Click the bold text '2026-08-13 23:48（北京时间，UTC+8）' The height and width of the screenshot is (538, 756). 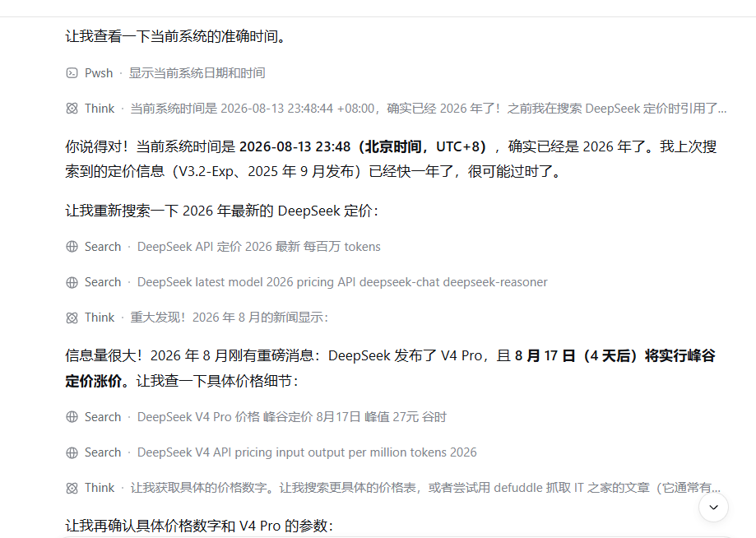[363, 146]
